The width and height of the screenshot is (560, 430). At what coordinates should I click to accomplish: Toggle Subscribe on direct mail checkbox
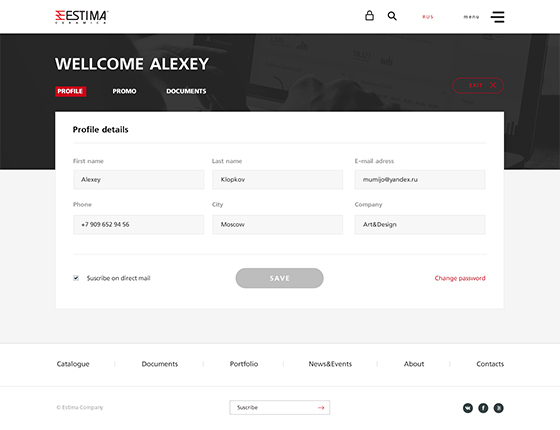point(76,278)
